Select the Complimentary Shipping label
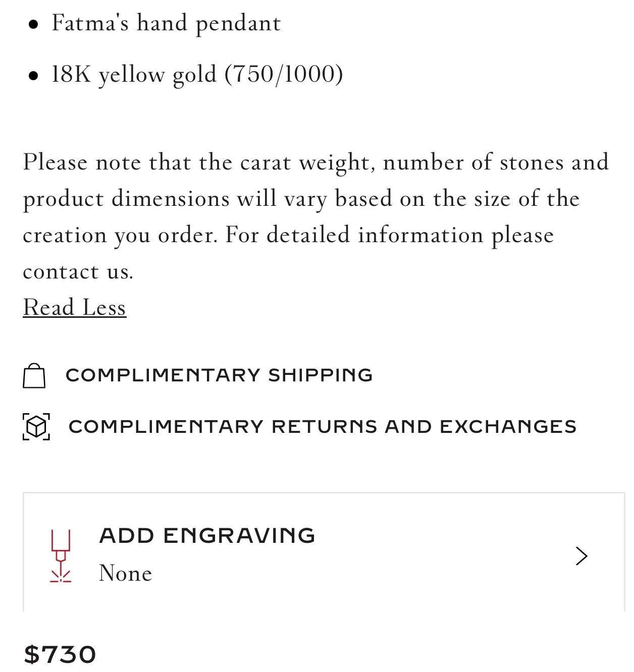 [219, 375]
